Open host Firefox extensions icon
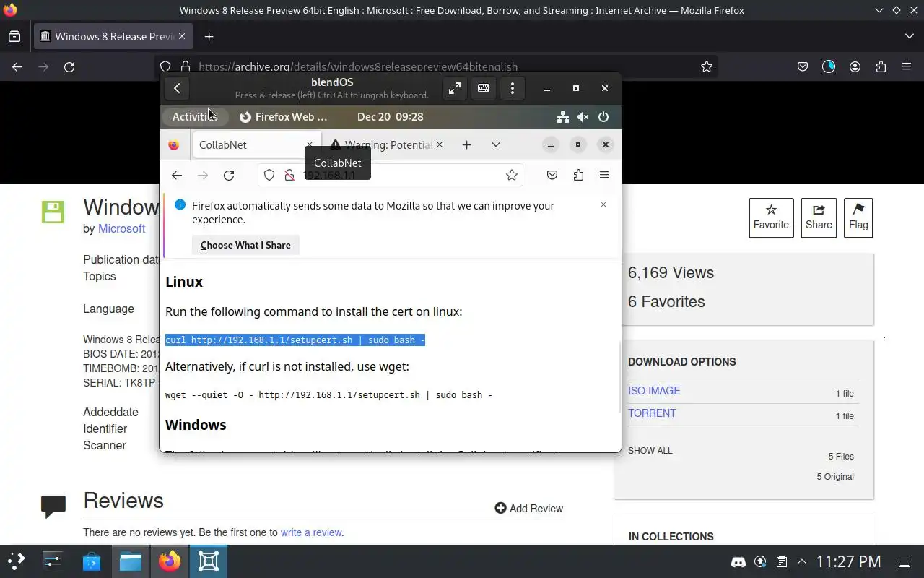924x578 pixels. coord(881,66)
